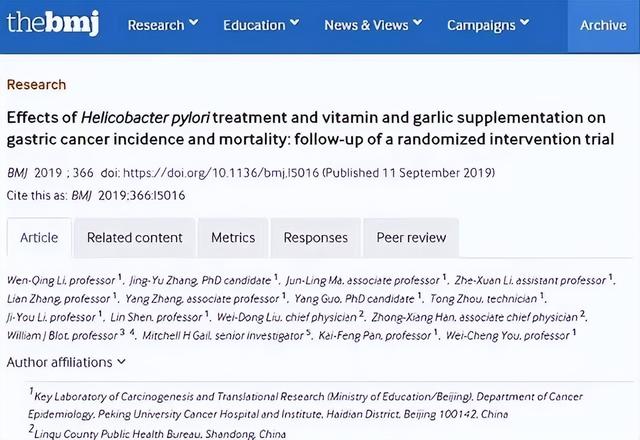Open the Research dropdown menu
Viewport: 640px width, 440px height.
coord(162,25)
